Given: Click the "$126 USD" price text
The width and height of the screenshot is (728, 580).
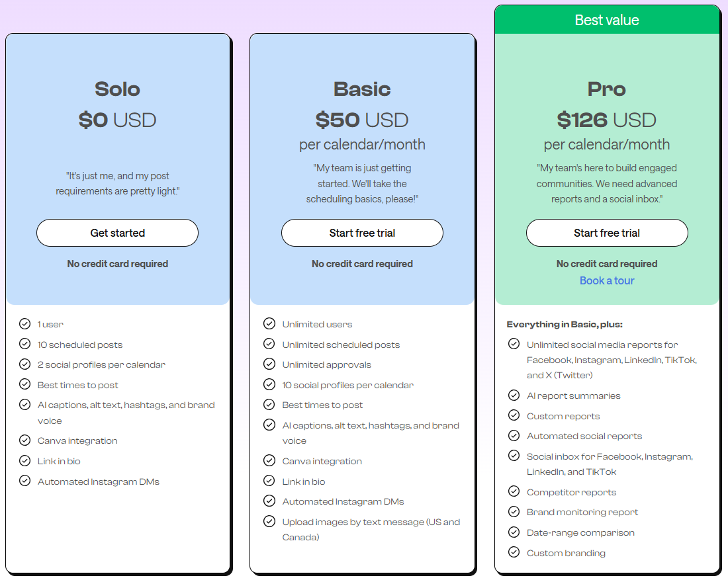Looking at the screenshot, I should pyautogui.click(x=607, y=120).
